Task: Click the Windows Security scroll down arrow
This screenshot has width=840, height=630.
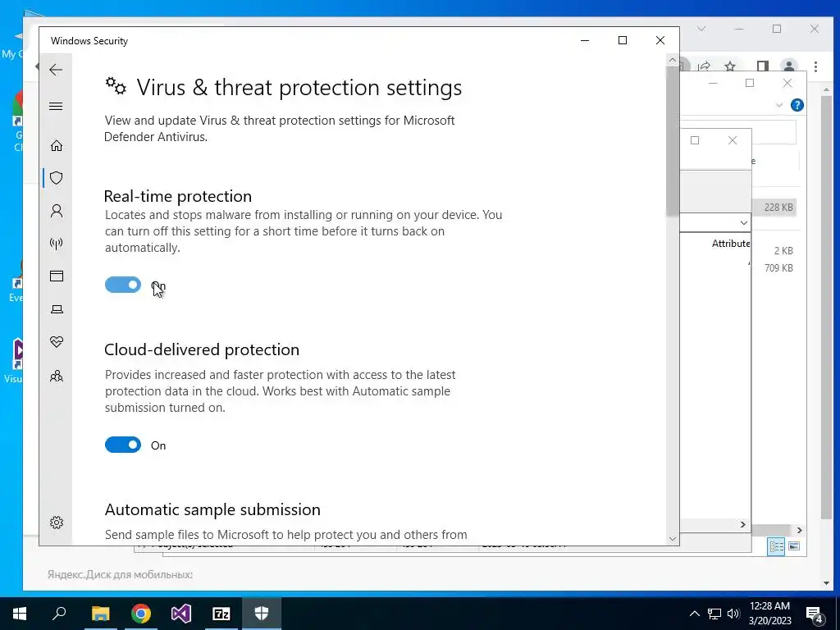Action: 673,539
